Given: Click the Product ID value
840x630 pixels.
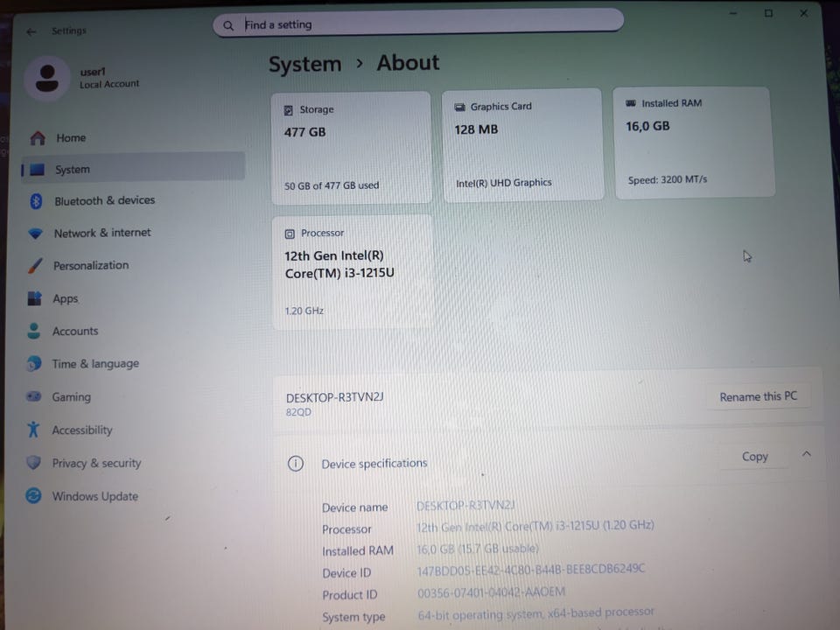Looking at the screenshot, I should tap(491, 592).
